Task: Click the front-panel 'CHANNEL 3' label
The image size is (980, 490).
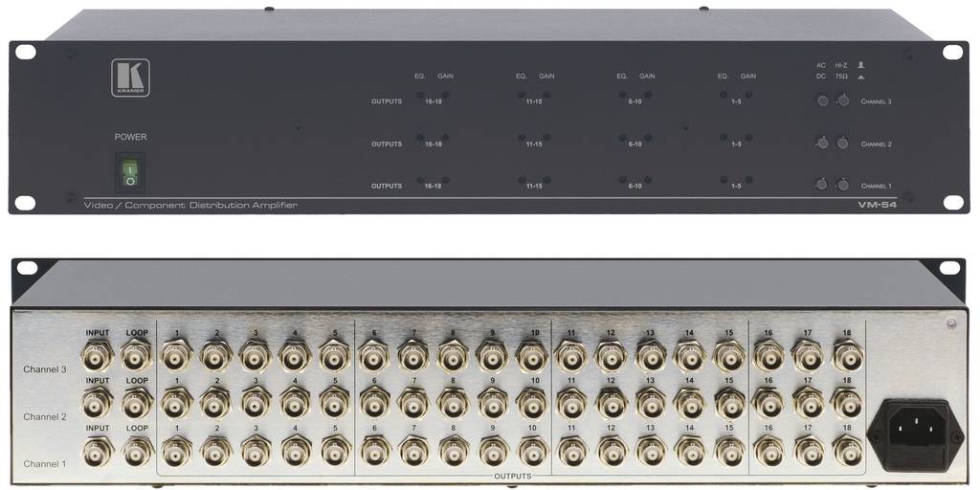Action: pyautogui.click(x=876, y=101)
